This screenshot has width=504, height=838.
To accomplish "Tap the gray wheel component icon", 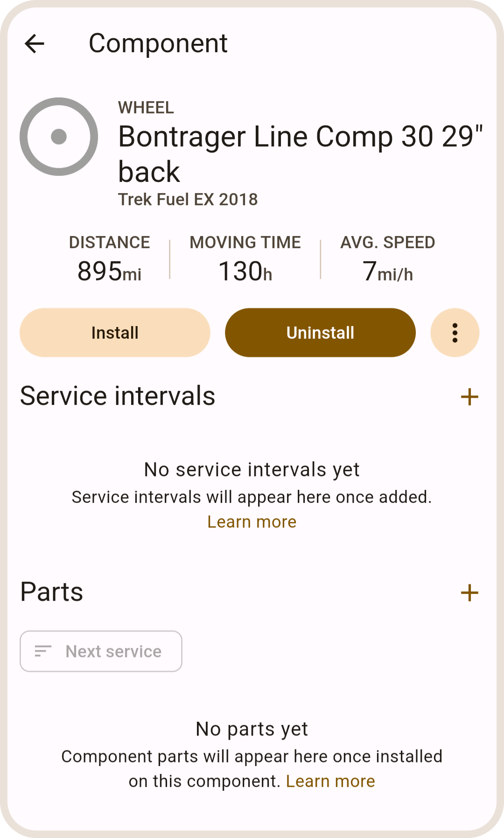I will point(59,137).
